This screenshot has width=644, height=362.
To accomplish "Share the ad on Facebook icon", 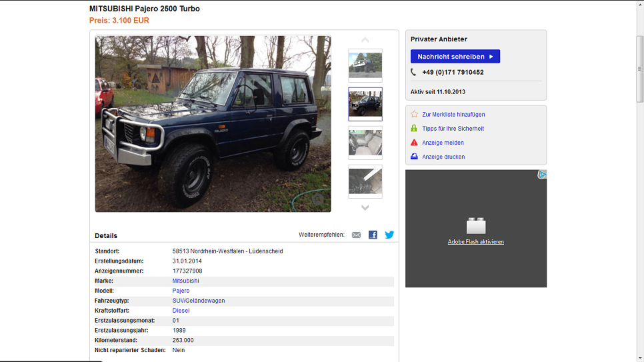I will (373, 235).
